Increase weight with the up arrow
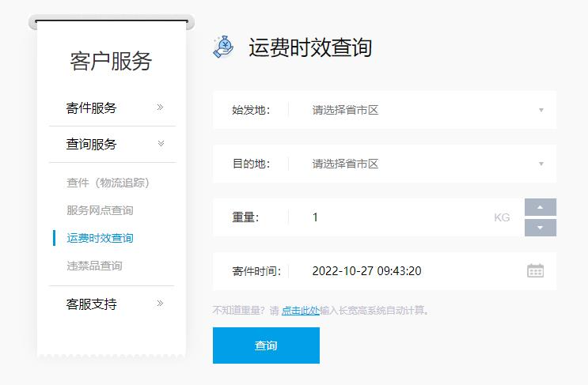The image size is (588, 385). pos(540,207)
